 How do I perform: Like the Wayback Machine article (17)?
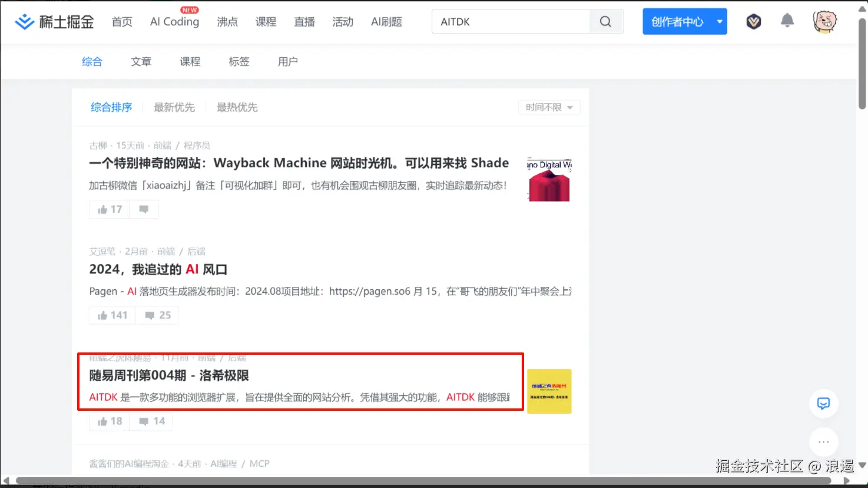[x=110, y=209]
